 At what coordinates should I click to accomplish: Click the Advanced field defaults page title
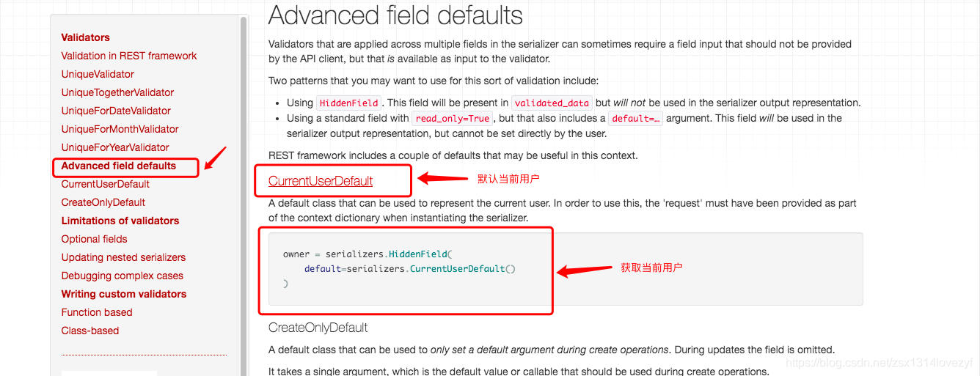click(x=395, y=15)
